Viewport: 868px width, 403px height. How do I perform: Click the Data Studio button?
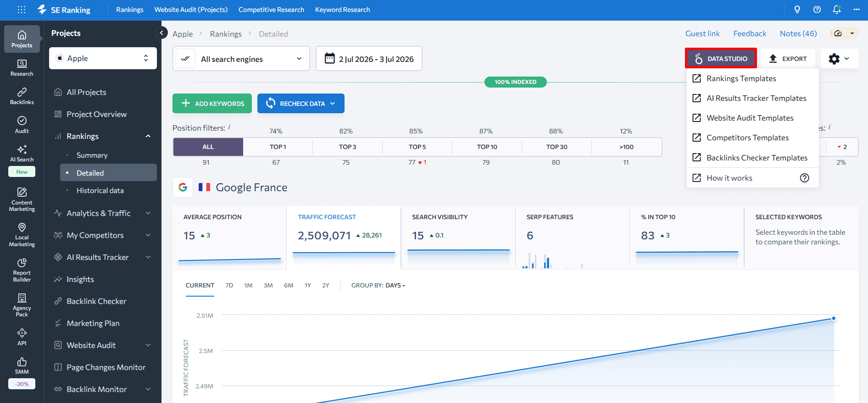tap(721, 58)
